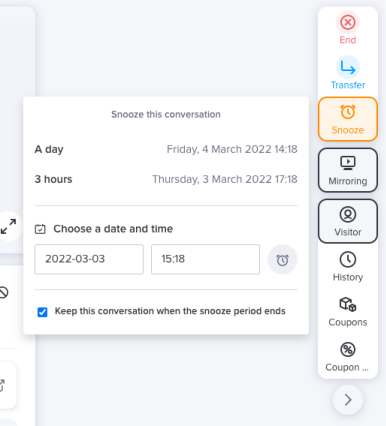The image size is (386, 426).
Task: Click the time field 15:18
Action: coord(205,259)
